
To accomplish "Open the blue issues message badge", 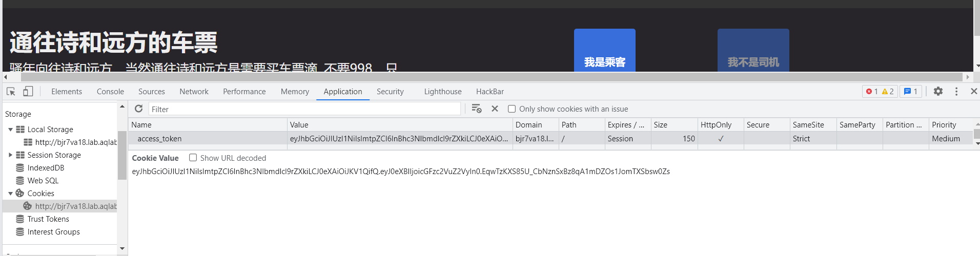I will [x=911, y=91].
